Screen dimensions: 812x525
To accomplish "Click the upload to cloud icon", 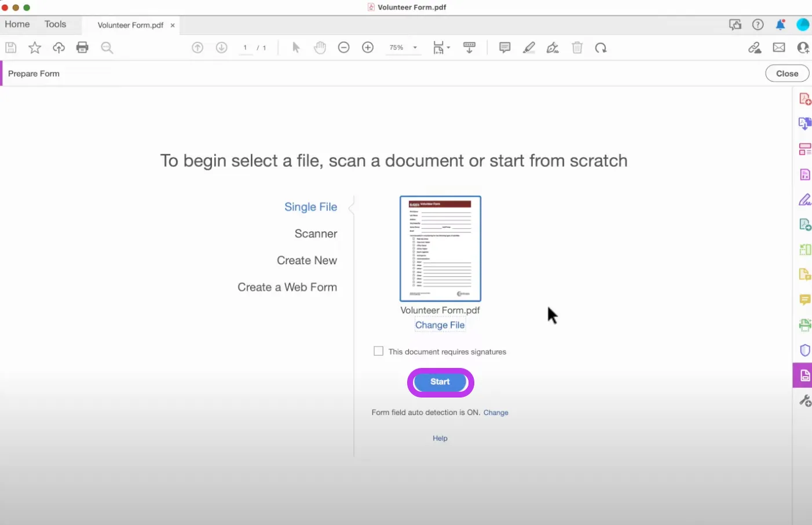I will 58,48.
